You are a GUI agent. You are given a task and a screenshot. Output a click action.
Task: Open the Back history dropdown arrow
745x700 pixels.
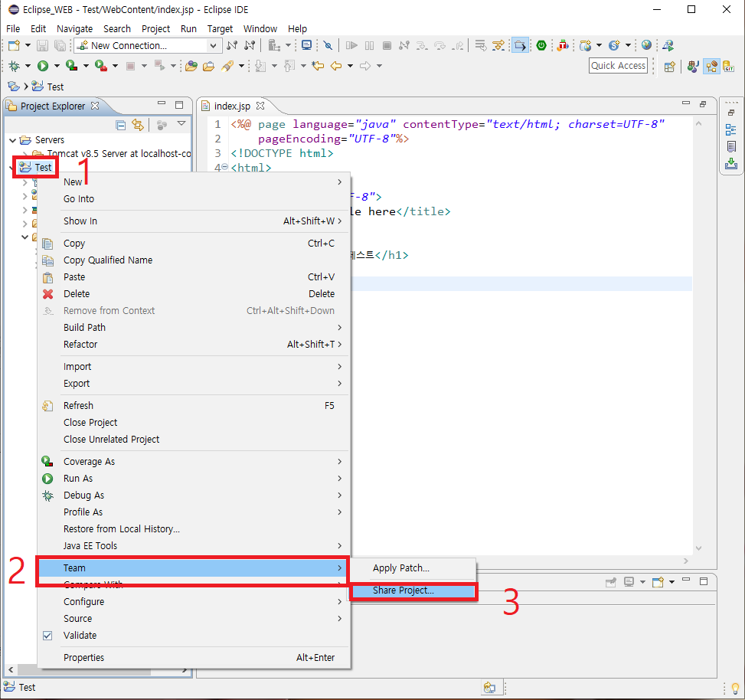coord(350,66)
